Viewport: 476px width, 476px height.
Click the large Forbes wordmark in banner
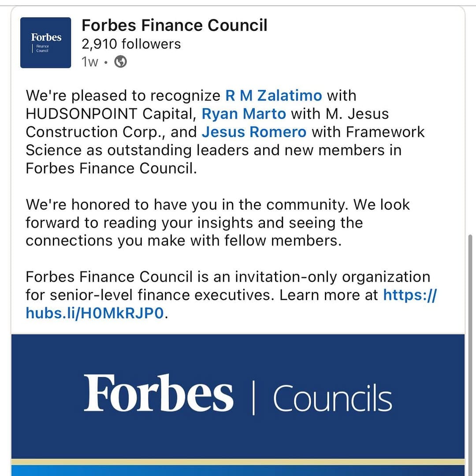[x=159, y=393]
